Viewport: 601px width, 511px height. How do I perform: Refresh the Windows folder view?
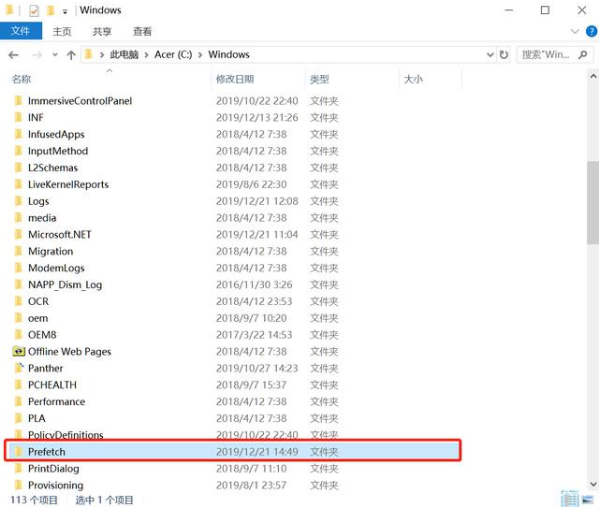(x=504, y=55)
